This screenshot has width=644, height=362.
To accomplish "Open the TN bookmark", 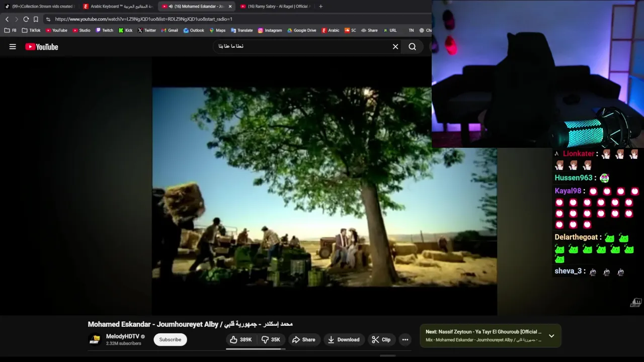I will point(411,30).
